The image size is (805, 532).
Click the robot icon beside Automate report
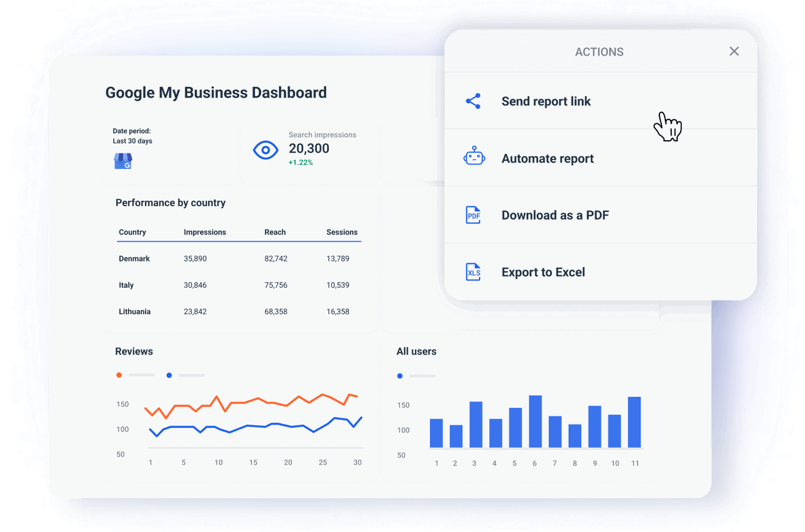tap(474, 158)
